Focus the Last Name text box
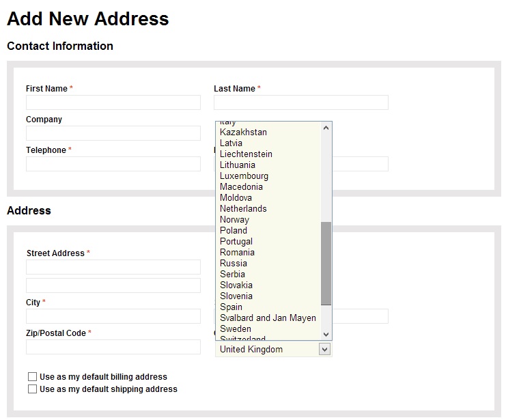This screenshot has height=420, width=506. tap(300, 103)
